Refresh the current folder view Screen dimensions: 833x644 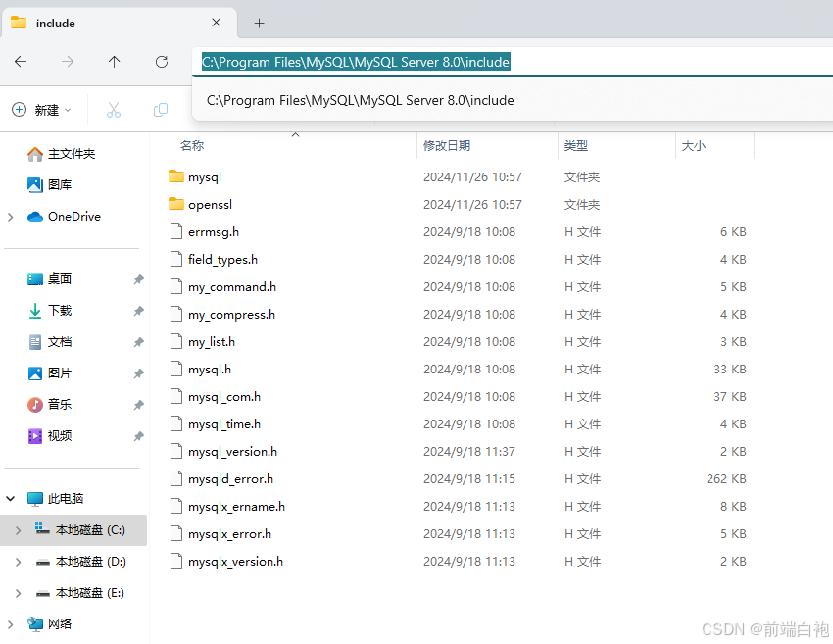(x=162, y=62)
